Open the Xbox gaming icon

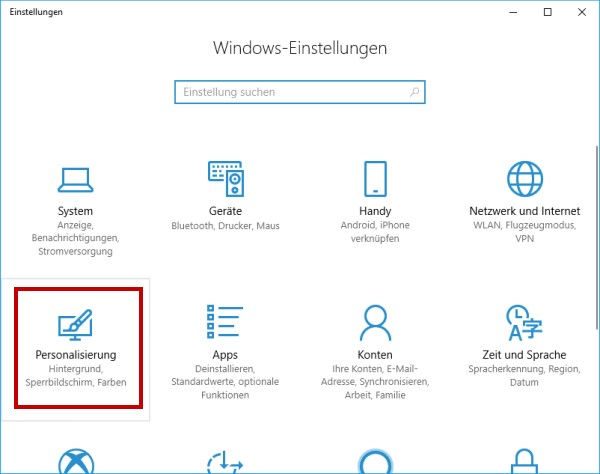click(x=76, y=461)
